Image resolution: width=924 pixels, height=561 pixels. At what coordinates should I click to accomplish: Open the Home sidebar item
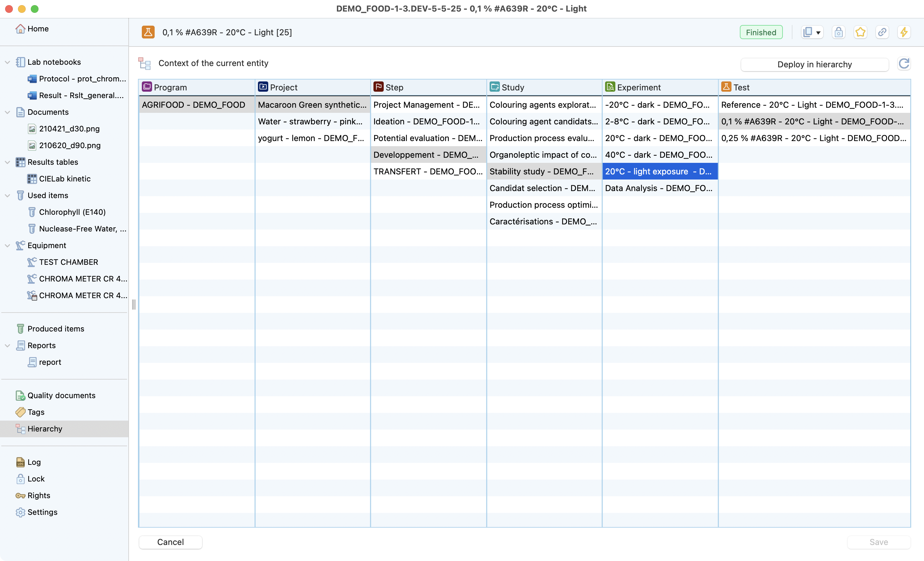[38, 29]
